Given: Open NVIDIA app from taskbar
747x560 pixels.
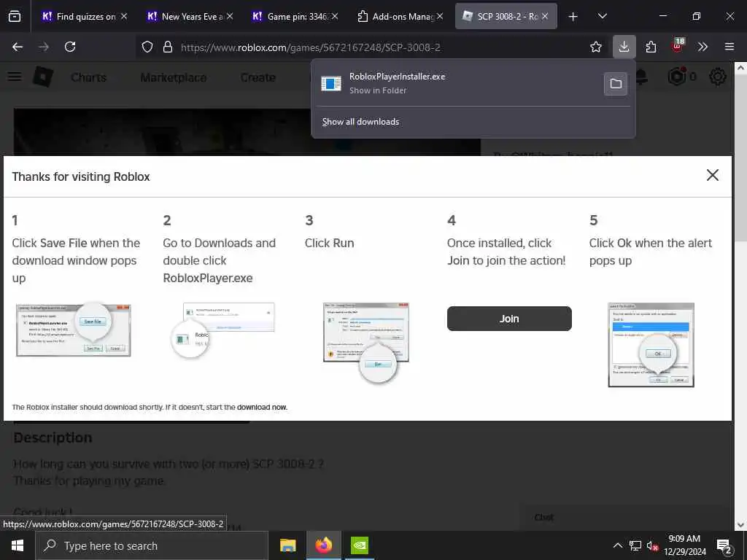Looking at the screenshot, I should coord(359,545).
